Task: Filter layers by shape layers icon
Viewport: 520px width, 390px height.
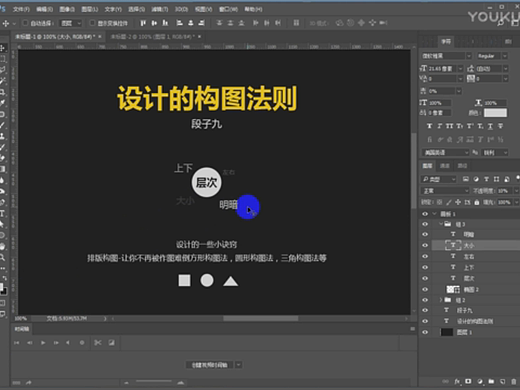Action: click(x=496, y=179)
